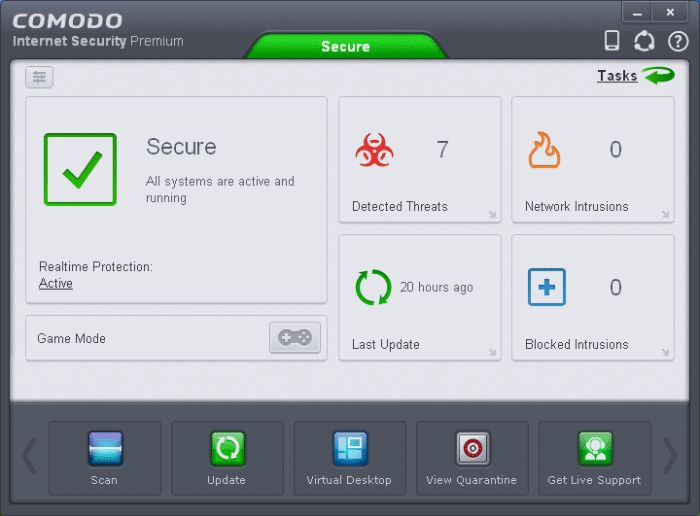Click 'All systems are active and running' text
This screenshot has height=516, width=700.
point(220,189)
